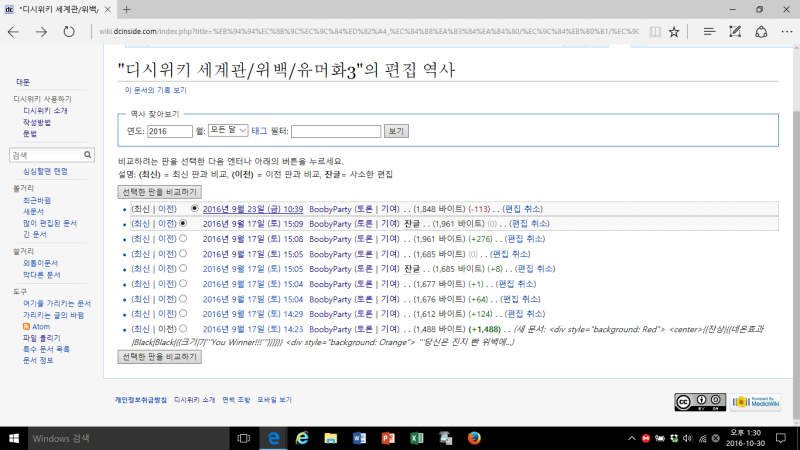Click the browser forward arrow

(41, 32)
